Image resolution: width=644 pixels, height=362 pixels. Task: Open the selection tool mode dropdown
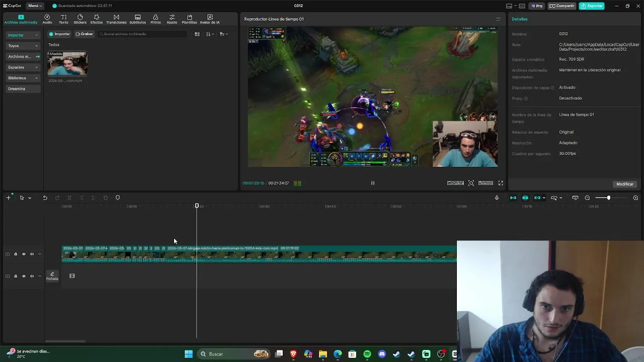[x=30, y=198]
